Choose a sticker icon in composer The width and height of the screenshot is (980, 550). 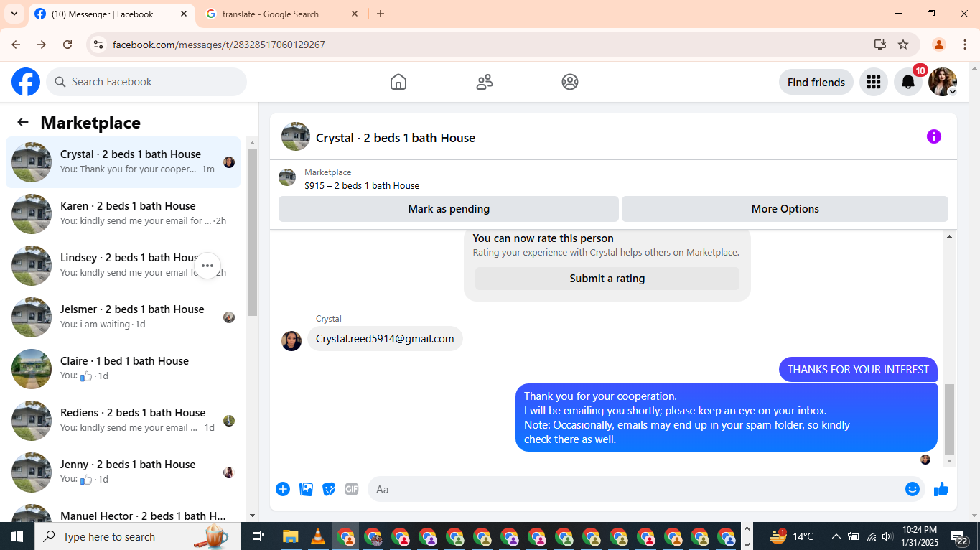[x=329, y=489]
